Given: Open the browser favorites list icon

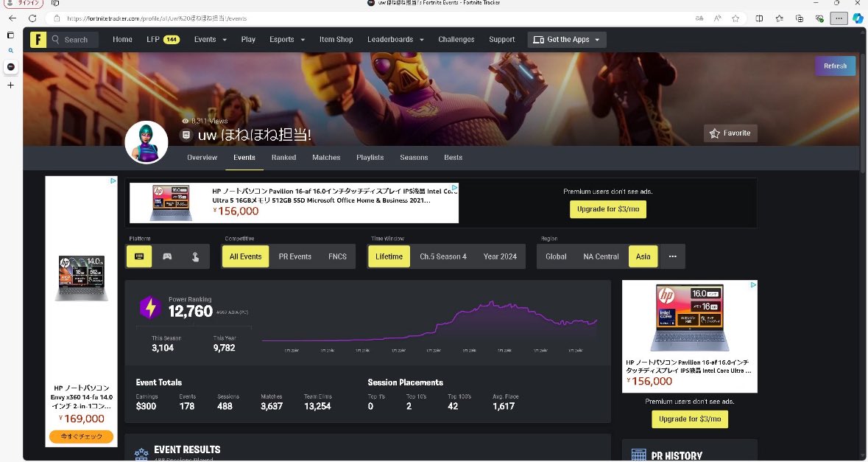Looking at the screenshot, I should 780,18.
